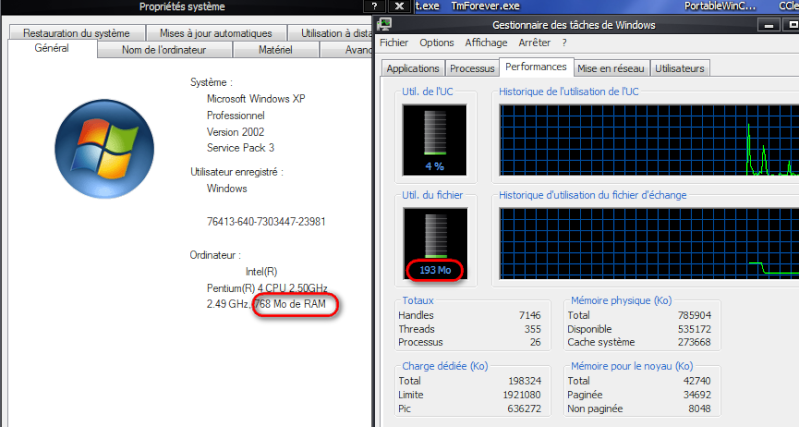Click the product ID 76413-640-7303447-23981
799x427 pixels.
266,222
